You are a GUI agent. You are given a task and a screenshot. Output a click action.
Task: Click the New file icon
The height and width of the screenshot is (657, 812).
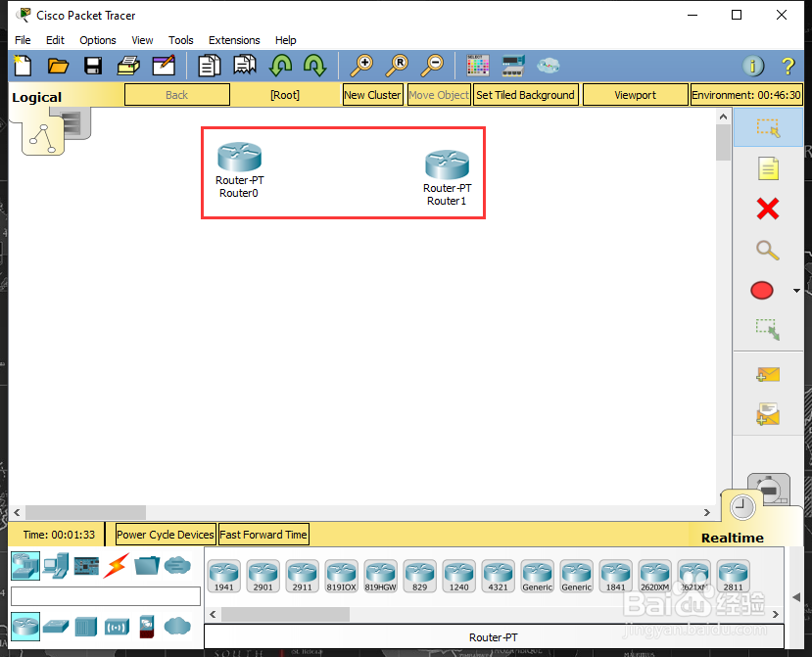tap(23, 66)
